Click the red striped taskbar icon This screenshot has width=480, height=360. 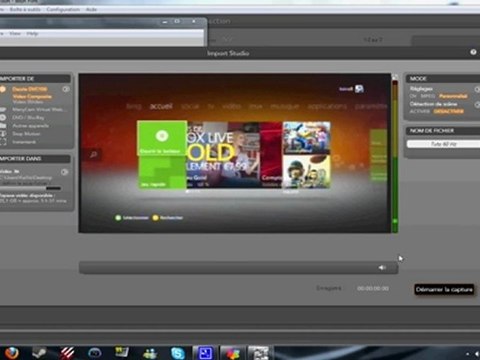click(x=68, y=352)
